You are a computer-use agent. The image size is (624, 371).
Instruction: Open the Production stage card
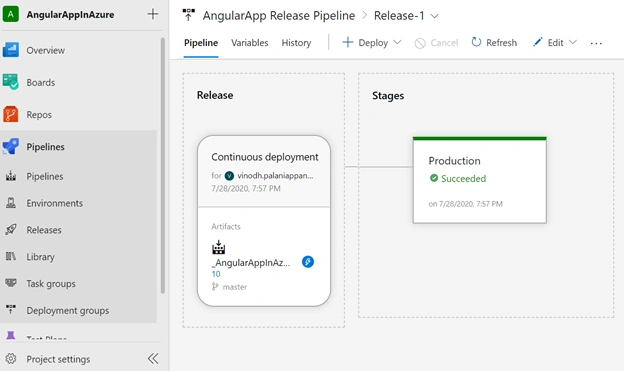[x=480, y=180]
